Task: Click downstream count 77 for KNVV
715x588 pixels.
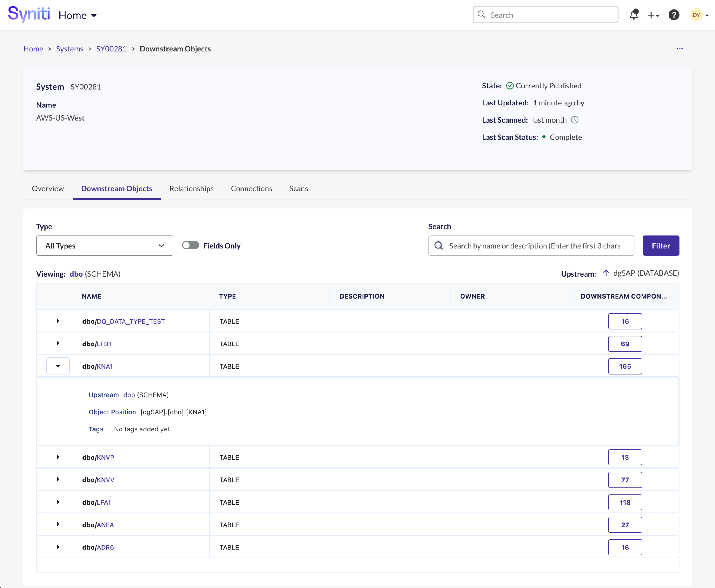Action: click(625, 480)
